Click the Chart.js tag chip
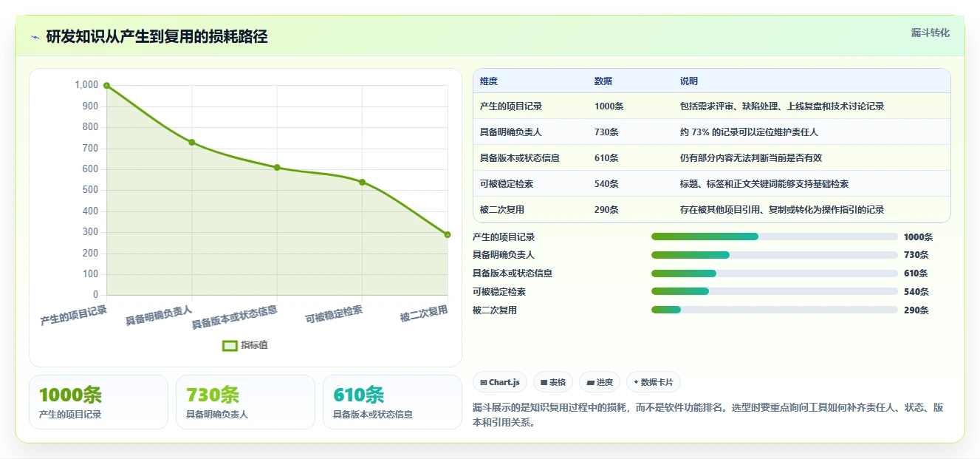Image resolution: width=980 pixels, height=459 pixels. click(x=500, y=382)
